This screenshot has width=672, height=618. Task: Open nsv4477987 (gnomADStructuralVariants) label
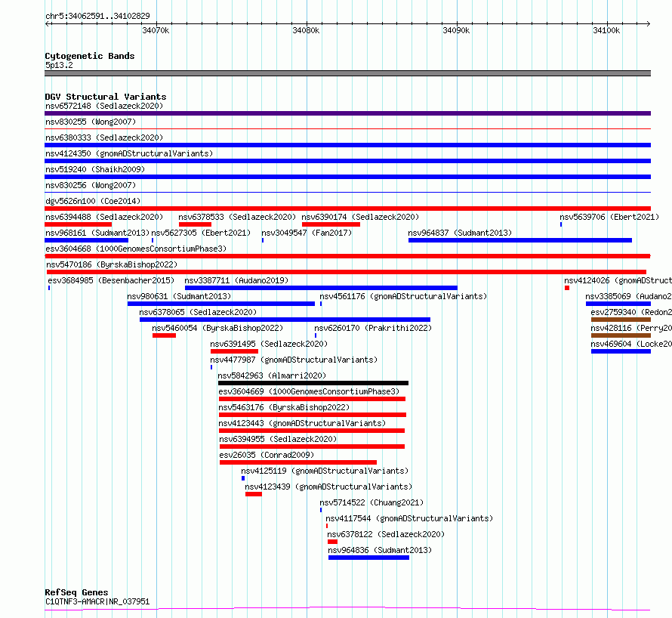coord(294,360)
